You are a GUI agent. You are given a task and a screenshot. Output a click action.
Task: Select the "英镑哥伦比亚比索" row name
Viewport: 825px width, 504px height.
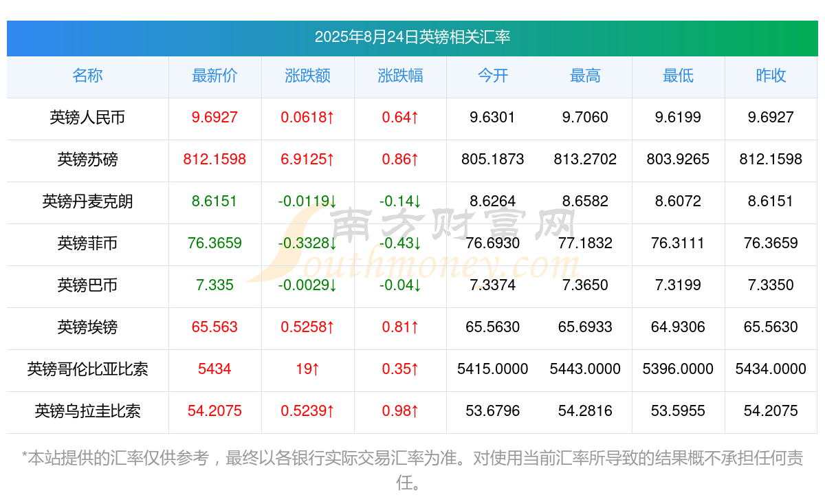click(87, 369)
